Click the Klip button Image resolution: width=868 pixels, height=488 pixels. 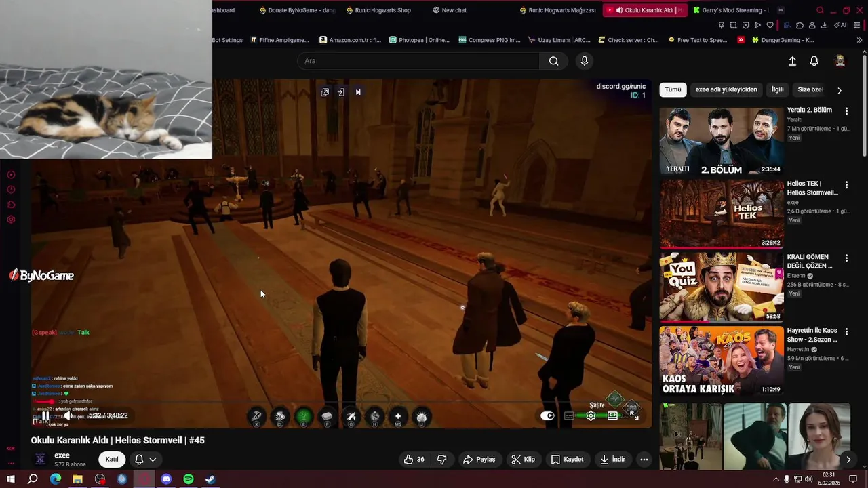click(524, 459)
